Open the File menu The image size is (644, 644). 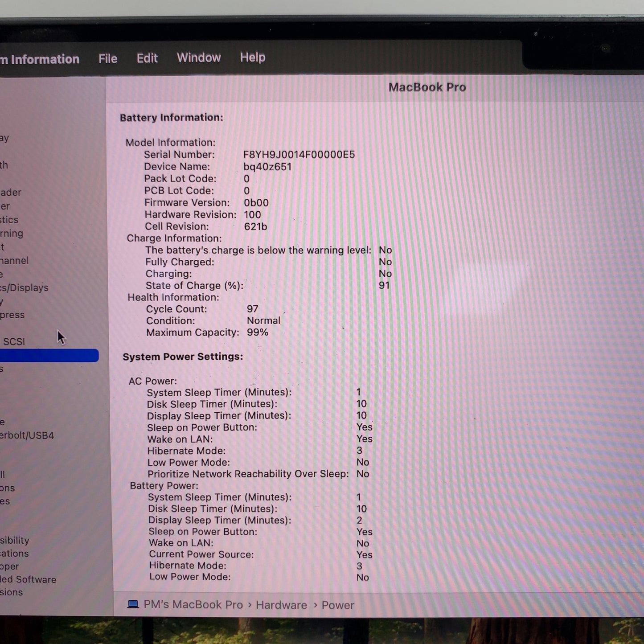(108, 59)
